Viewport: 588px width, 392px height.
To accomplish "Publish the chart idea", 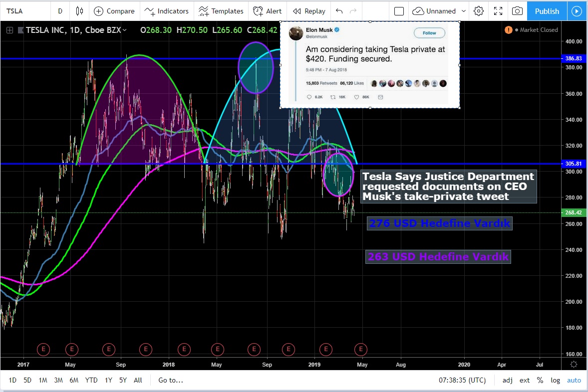I will click(547, 11).
